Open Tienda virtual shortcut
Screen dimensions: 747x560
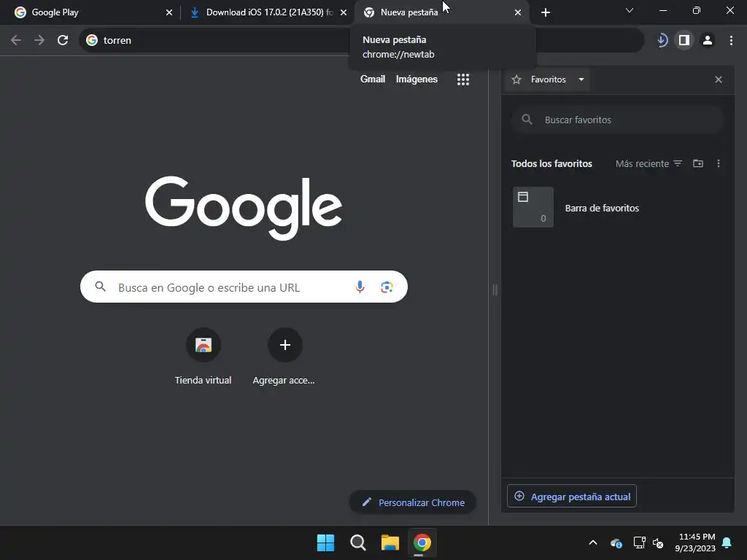tap(203, 357)
